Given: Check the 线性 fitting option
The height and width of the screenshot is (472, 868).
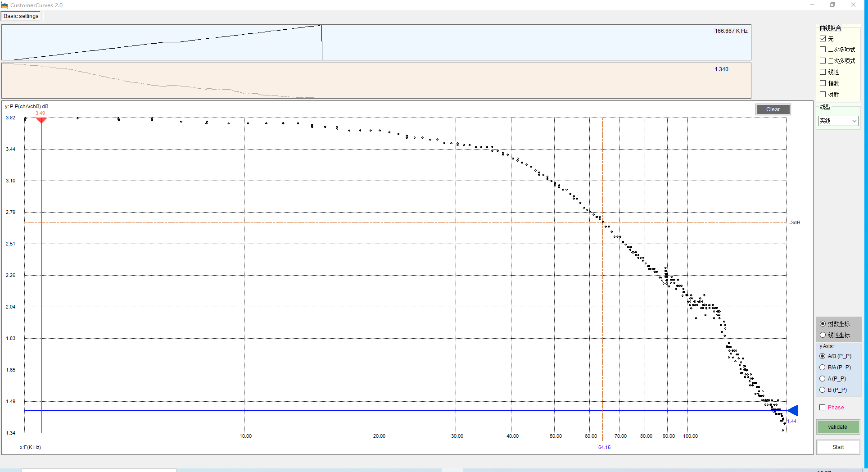Looking at the screenshot, I should [x=823, y=72].
